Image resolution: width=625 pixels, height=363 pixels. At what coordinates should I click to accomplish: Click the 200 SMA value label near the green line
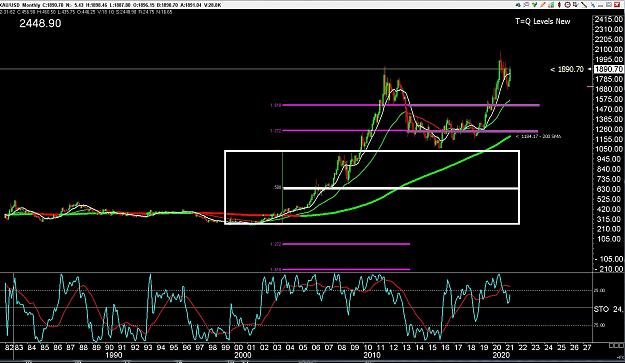539,137
